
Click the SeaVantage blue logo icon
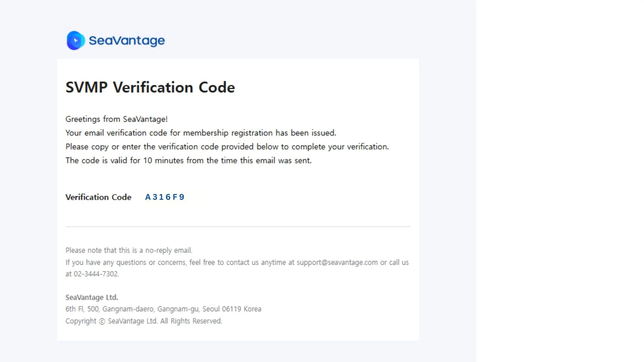tap(76, 41)
